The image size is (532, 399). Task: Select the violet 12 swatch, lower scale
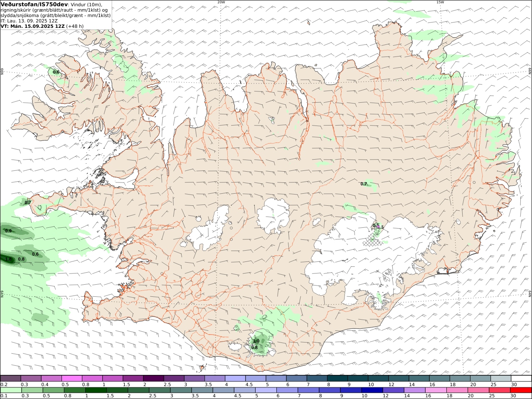pyautogui.click(x=393, y=390)
